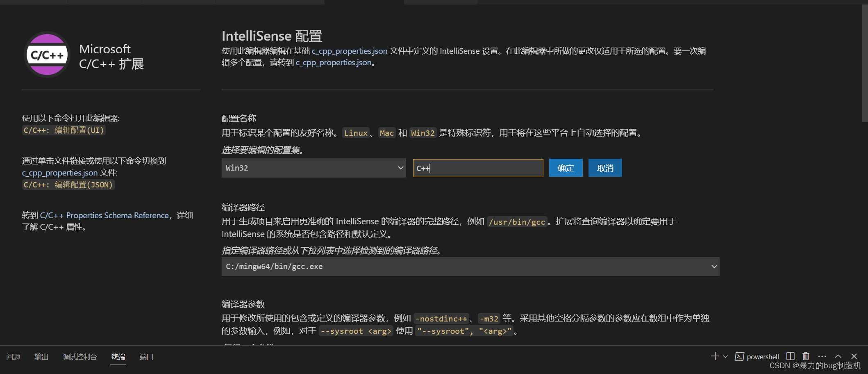Click the IntelliSense 配置 heading
This screenshot has height=374, width=868.
tap(272, 36)
